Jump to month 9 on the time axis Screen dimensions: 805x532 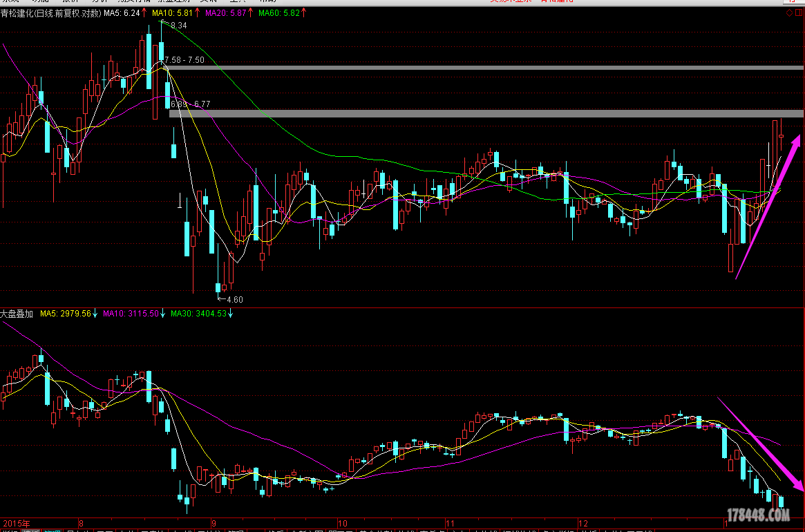pyautogui.click(x=214, y=524)
